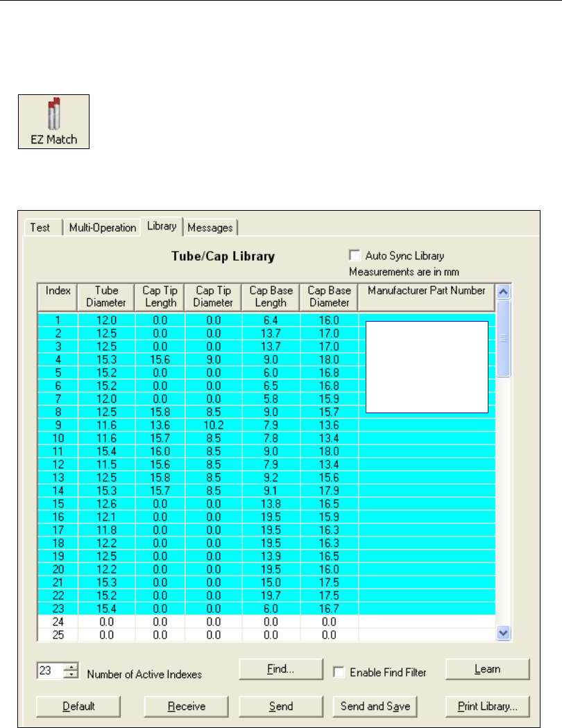The image size is (562, 728).
Task: Toggle the Enable Find Filter checkbox
Action: point(339,672)
